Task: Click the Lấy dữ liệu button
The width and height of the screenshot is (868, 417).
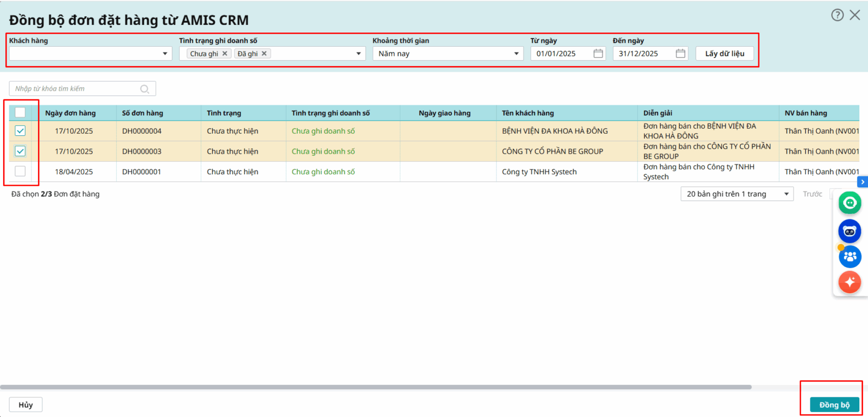Action: [x=724, y=54]
